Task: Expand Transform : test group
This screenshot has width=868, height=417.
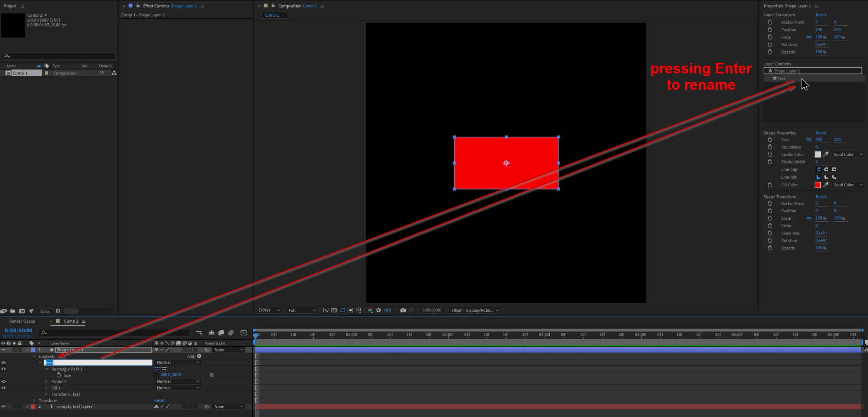Action: (47, 394)
